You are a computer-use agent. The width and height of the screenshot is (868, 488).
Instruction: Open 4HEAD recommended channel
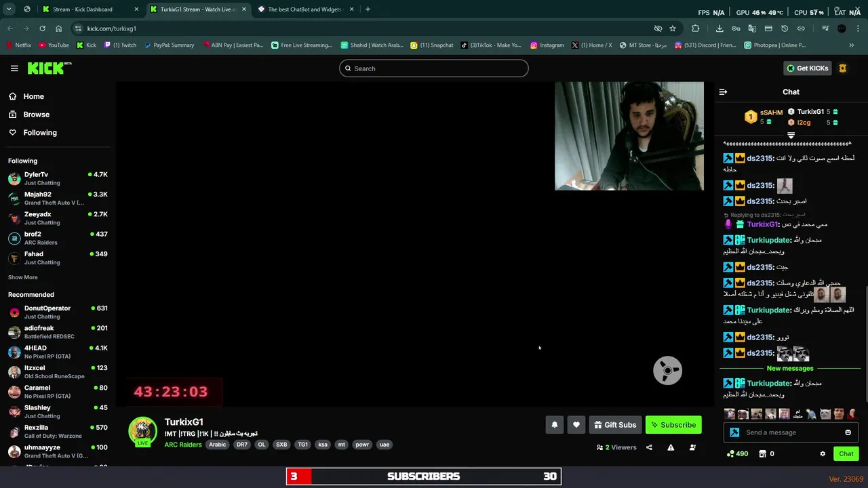pos(58,352)
